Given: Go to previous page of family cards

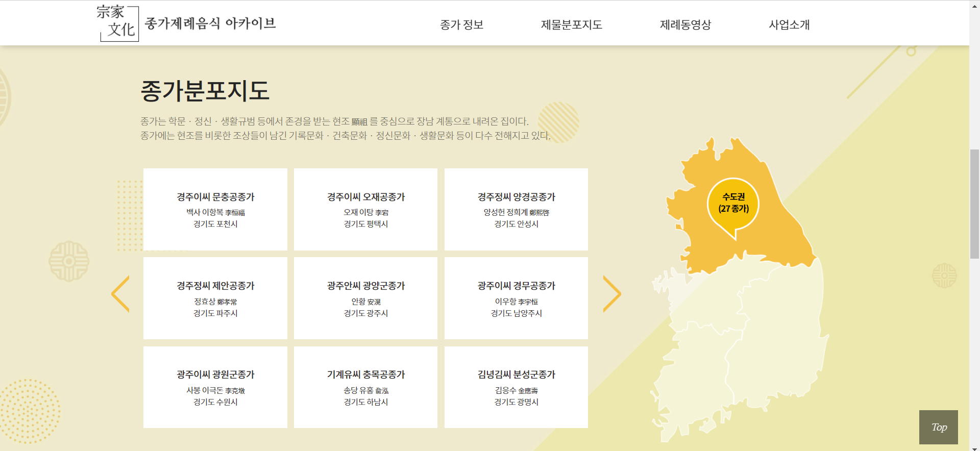Looking at the screenshot, I should point(120,294).
